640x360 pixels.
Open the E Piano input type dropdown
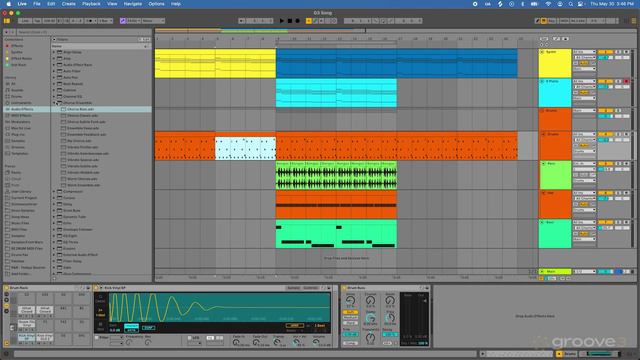pos(584,82)
